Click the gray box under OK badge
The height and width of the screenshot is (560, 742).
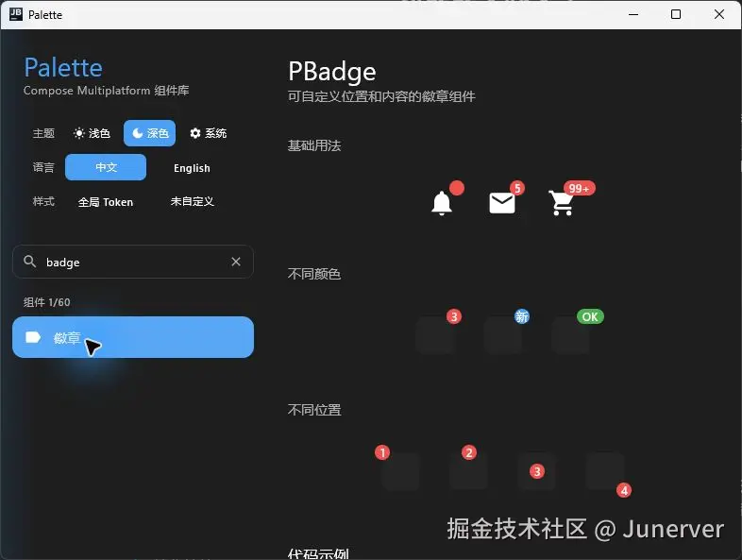click(570, 335)
